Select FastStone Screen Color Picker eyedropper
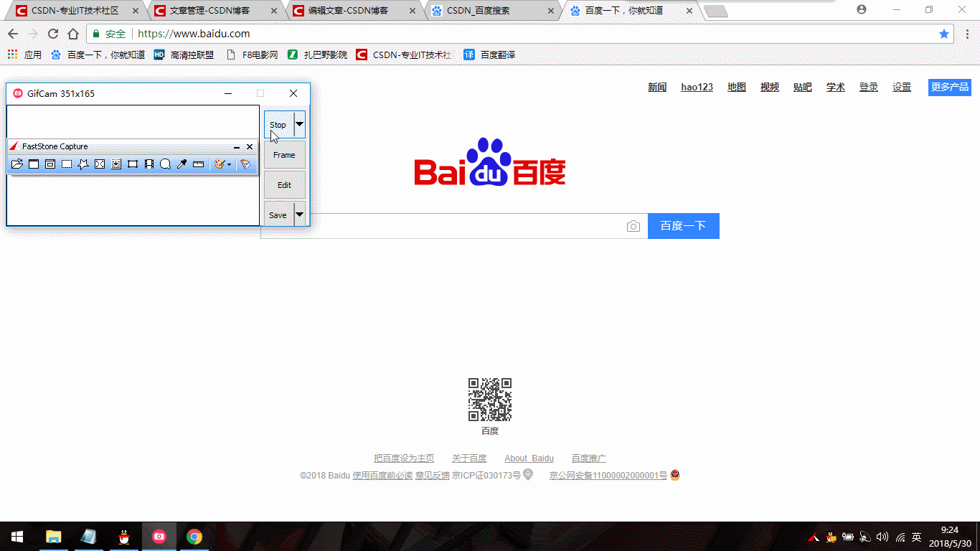980x551 pixels. click(182, 164)
